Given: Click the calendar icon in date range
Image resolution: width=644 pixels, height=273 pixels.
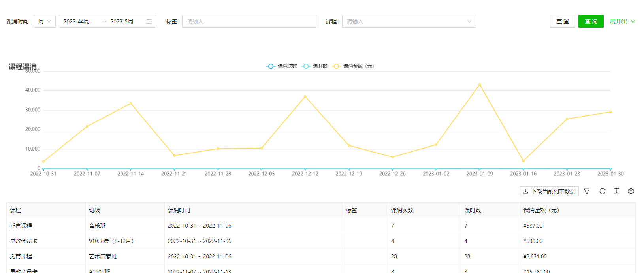Looking at the screenshot, I should pyautogui.click(x=149, y=21).
